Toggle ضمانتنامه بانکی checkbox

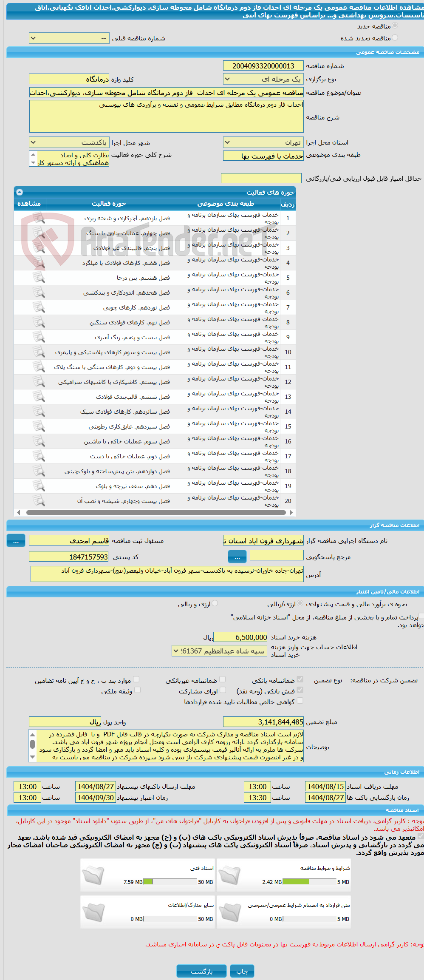[300, 679]
